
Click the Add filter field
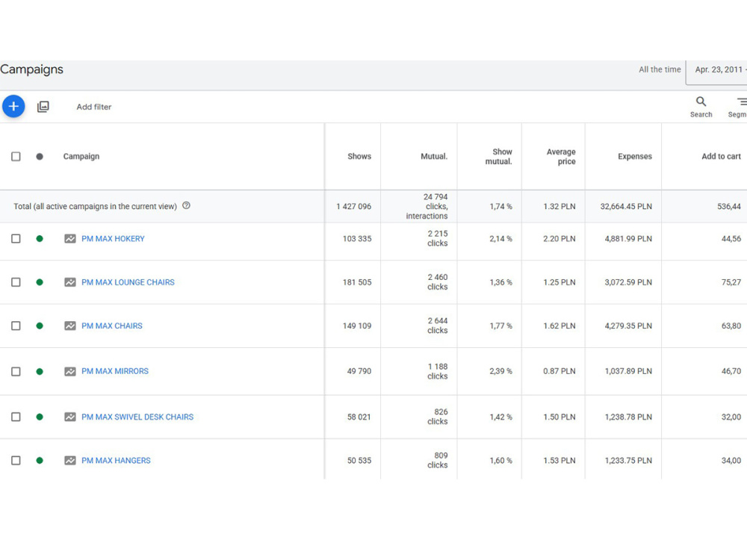(x=94, y=107)
